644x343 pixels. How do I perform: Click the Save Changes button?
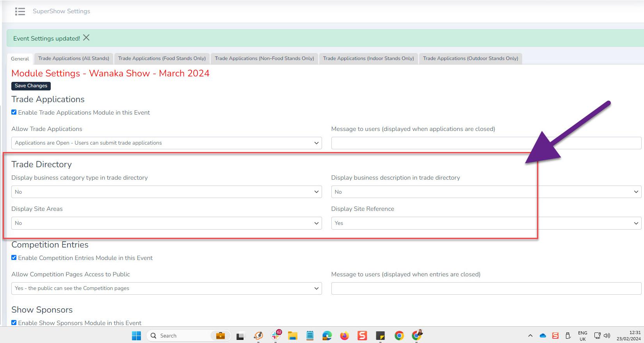[x=31, y=86]
